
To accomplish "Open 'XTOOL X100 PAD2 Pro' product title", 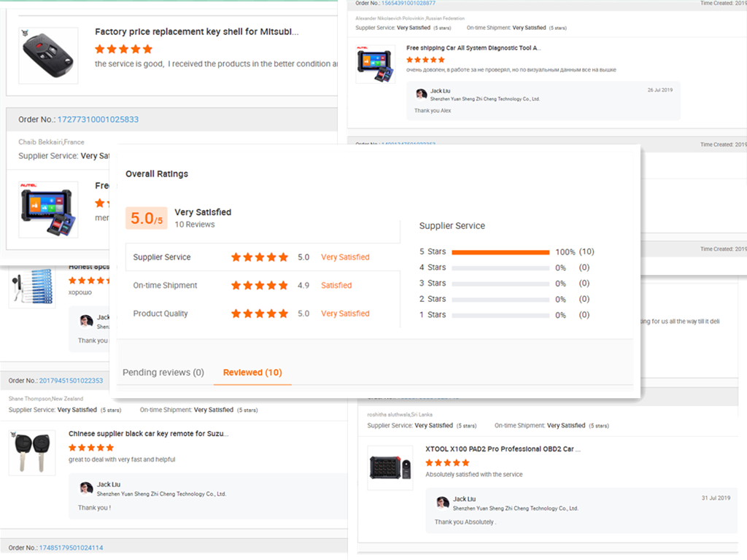I will click(x=503, y=449).
